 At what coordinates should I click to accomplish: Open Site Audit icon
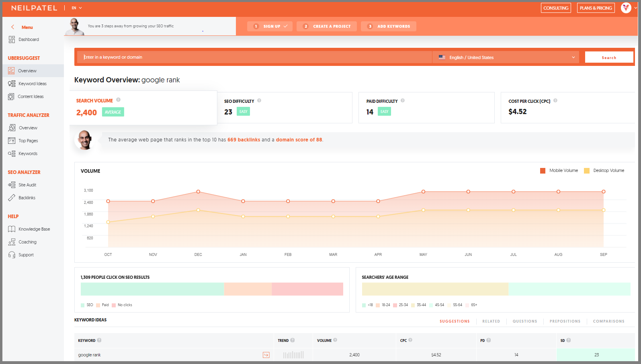[12, 185]
